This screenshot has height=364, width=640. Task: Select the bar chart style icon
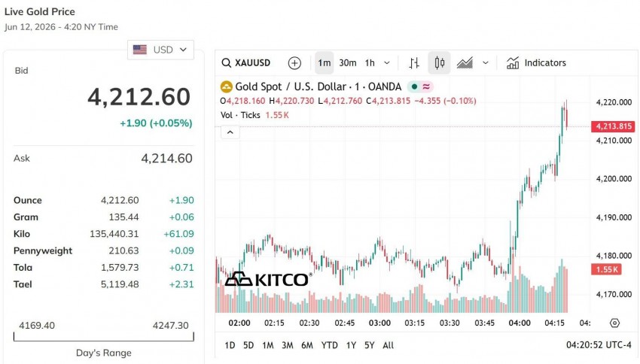[x=414, y=62]
